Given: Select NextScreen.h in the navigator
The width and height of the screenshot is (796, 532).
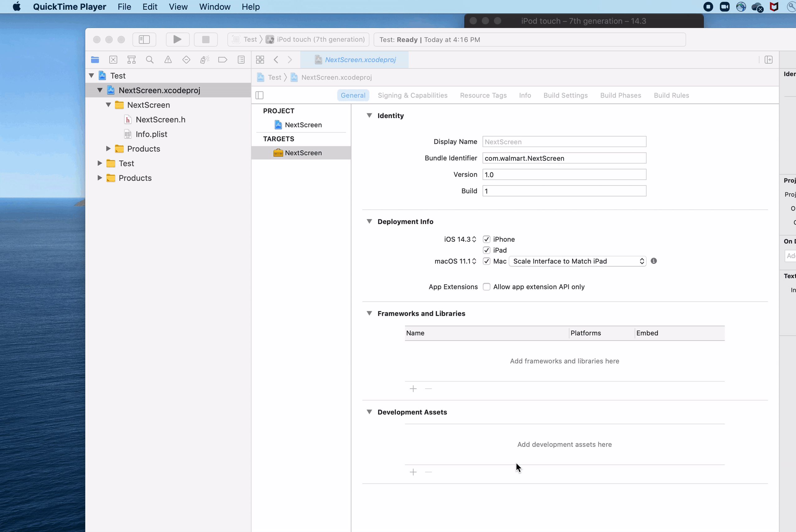Looking at the screenshot, I should click(x=160, y=119).
